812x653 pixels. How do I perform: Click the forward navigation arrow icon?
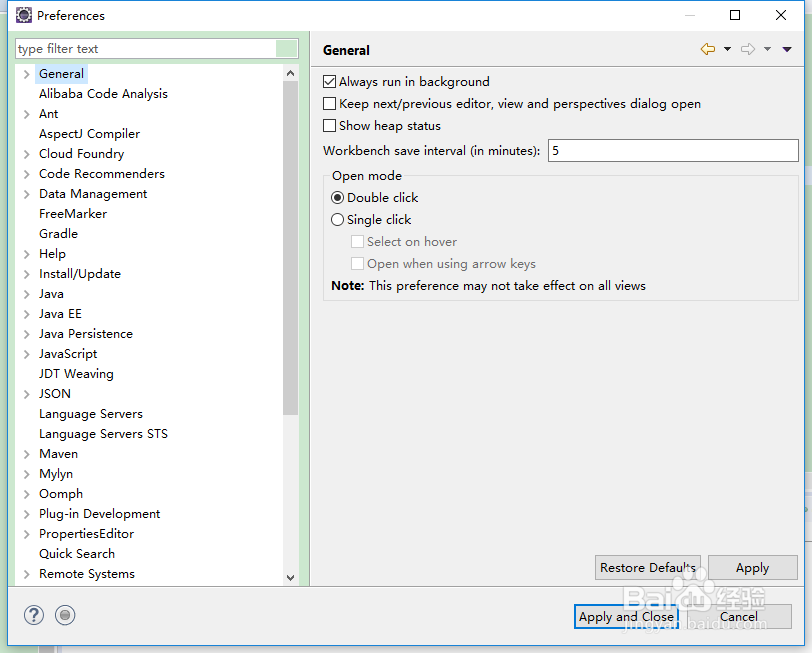(x=748, y=49)
